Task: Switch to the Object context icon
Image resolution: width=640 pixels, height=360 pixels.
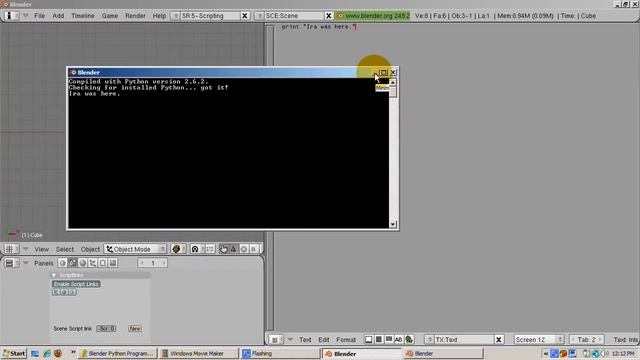Action: pyautogui.click(x=93, y=263)
